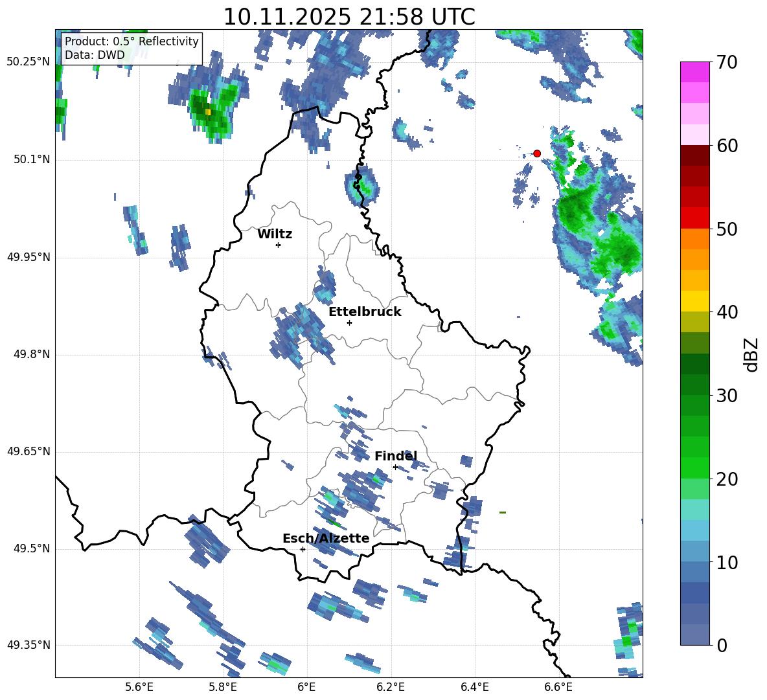Click the latitude label 49.65°N
This screenshot has height=700, width=767.
tap(29, 451)
